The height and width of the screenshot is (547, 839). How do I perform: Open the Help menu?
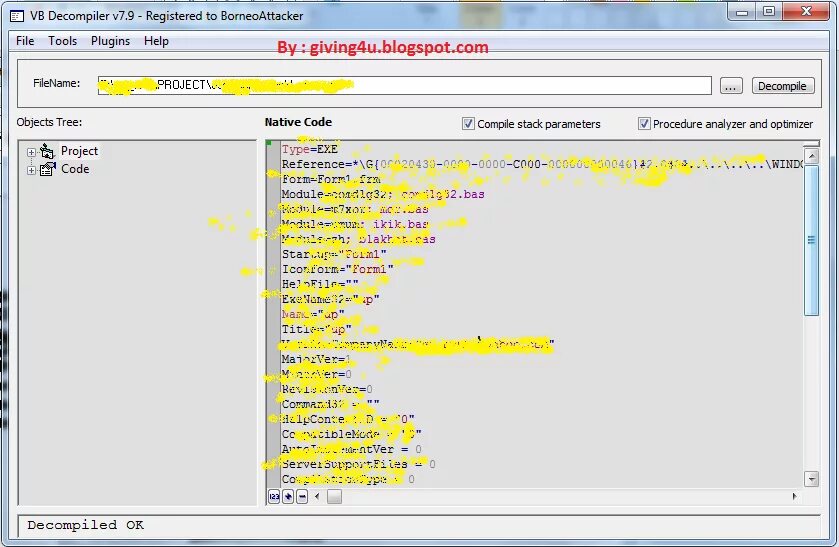[156, 41]
